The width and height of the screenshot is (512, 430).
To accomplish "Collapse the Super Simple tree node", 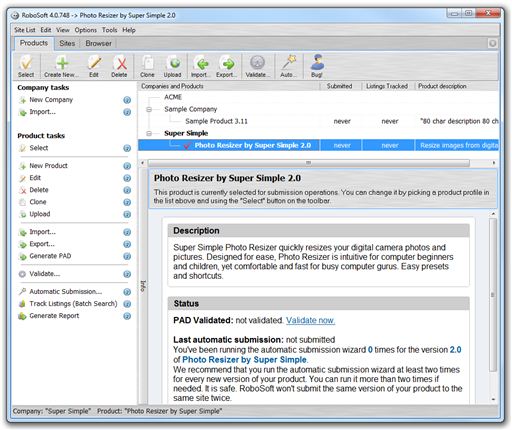I will [149, 133].
